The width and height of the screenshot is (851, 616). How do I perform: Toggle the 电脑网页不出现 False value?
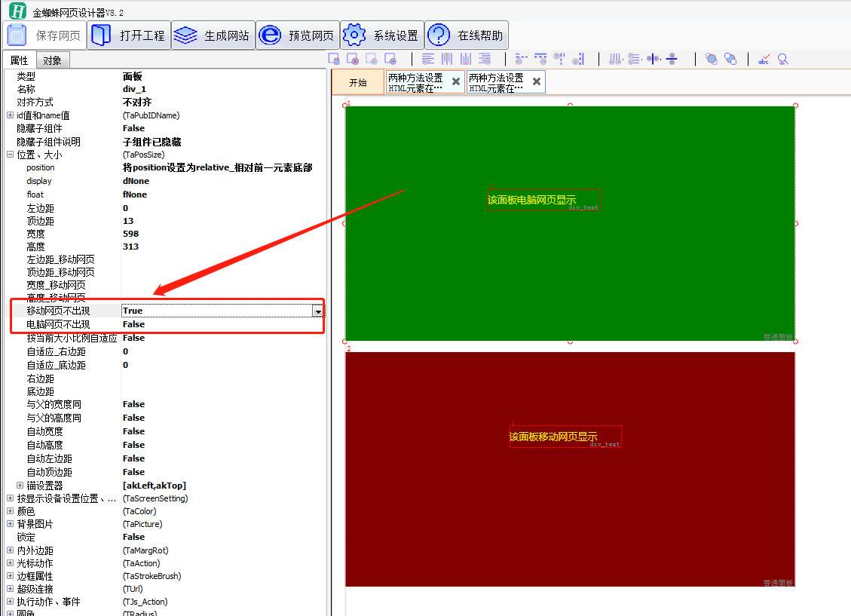click(133, 324)
